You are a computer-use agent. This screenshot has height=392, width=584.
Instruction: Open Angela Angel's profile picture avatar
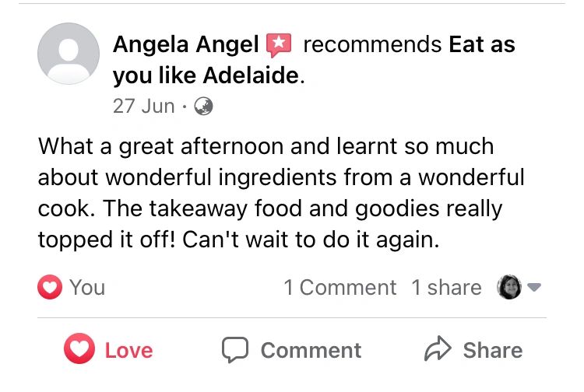point(69,54)
